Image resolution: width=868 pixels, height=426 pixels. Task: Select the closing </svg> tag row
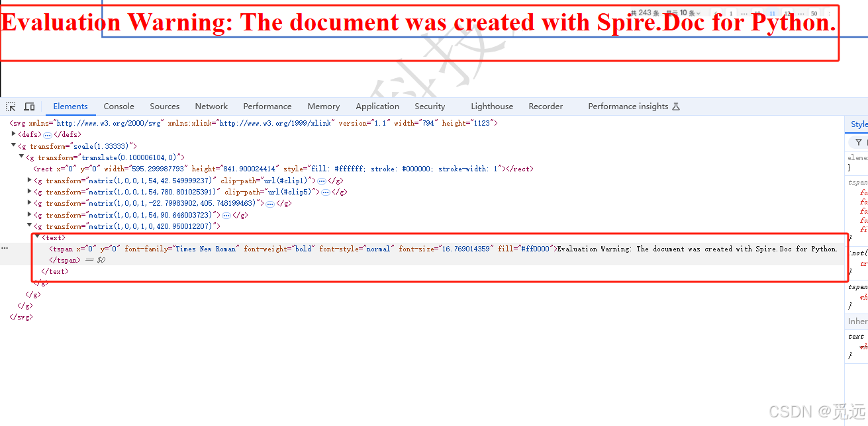pos(21,317)
